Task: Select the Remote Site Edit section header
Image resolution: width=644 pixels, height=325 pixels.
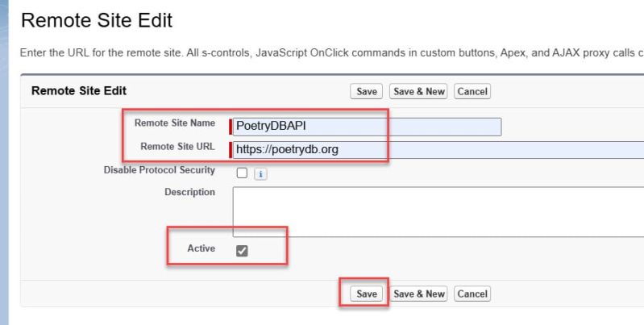Action: pyautogui.click(x=79, y=91)
